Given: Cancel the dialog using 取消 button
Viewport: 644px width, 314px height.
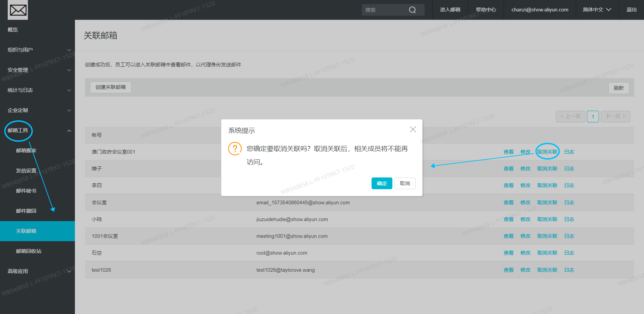Looking at the screenshot, I should (405, 184).
